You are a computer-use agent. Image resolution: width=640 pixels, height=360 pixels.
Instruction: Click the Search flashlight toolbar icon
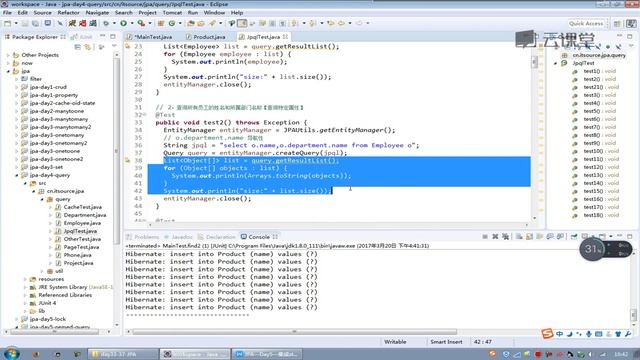pyautogui.click(x=212, y=24)
